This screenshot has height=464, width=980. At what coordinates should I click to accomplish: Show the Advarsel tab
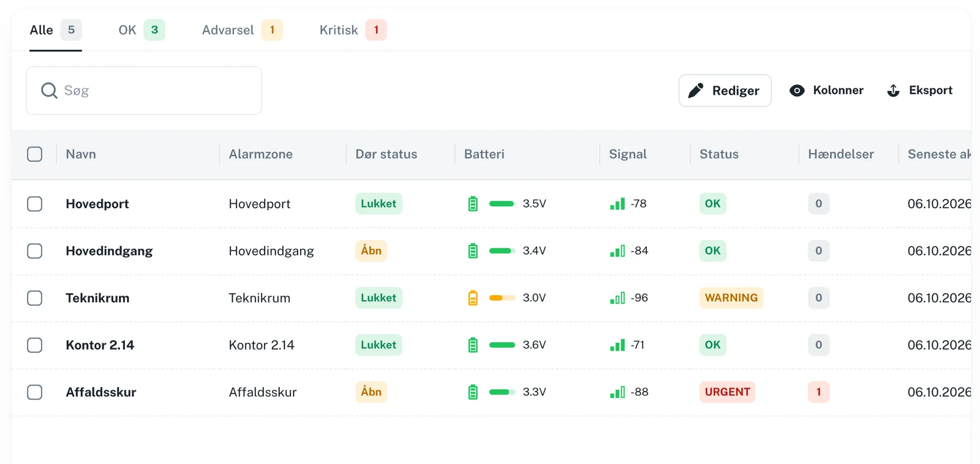(x=242, y=30)
